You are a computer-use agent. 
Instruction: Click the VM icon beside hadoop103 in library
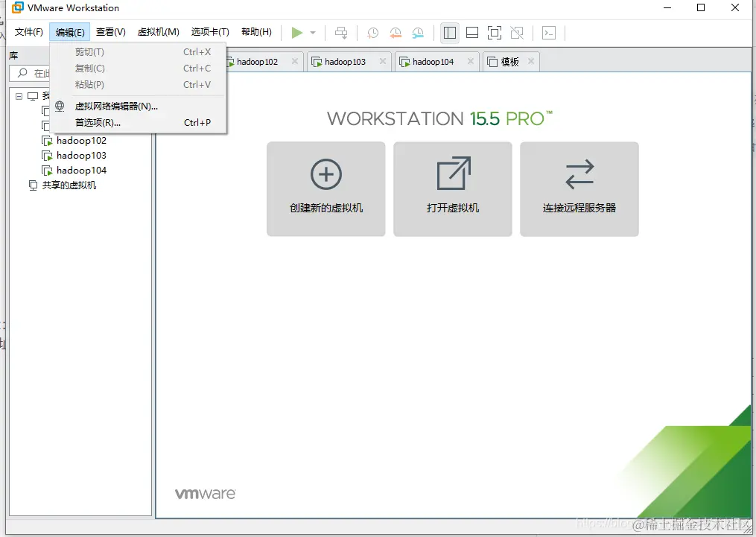click(x=47, y=156)
